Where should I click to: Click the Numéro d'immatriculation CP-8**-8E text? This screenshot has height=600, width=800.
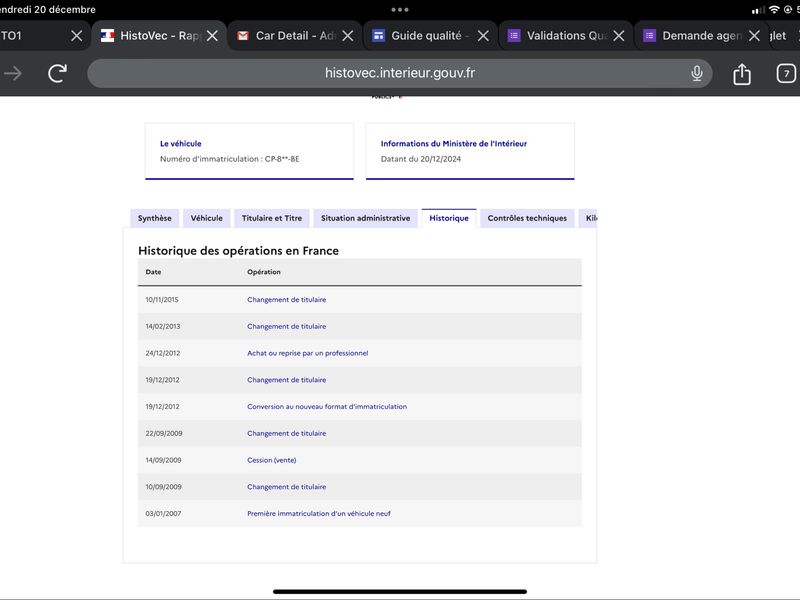(230, 159)
